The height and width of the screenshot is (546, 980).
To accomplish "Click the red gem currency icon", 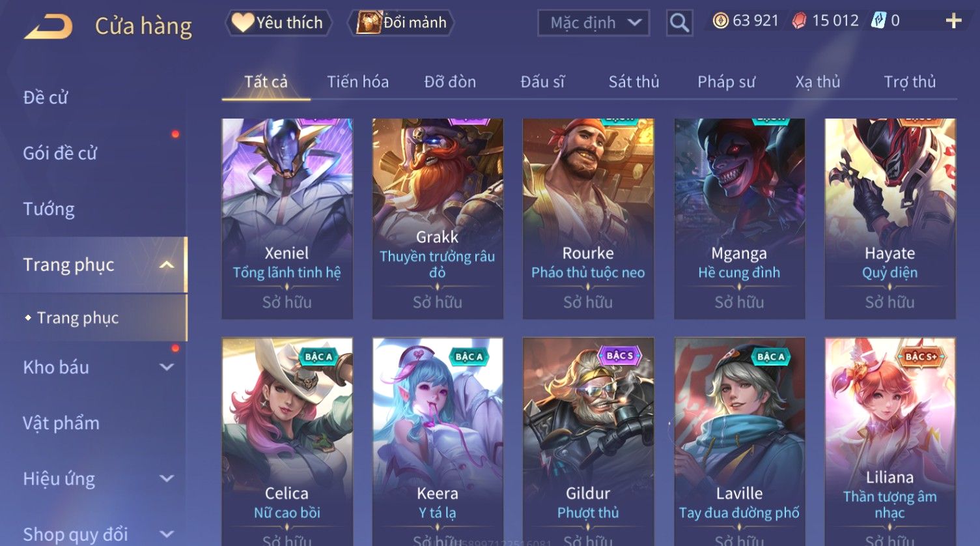I will pyautogui.click(x=799, y=22).
